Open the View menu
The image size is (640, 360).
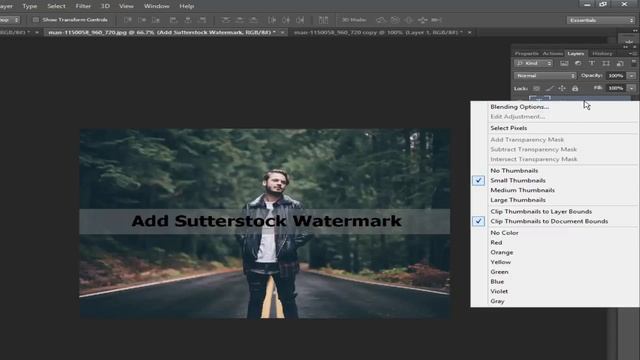click(126, 6)
